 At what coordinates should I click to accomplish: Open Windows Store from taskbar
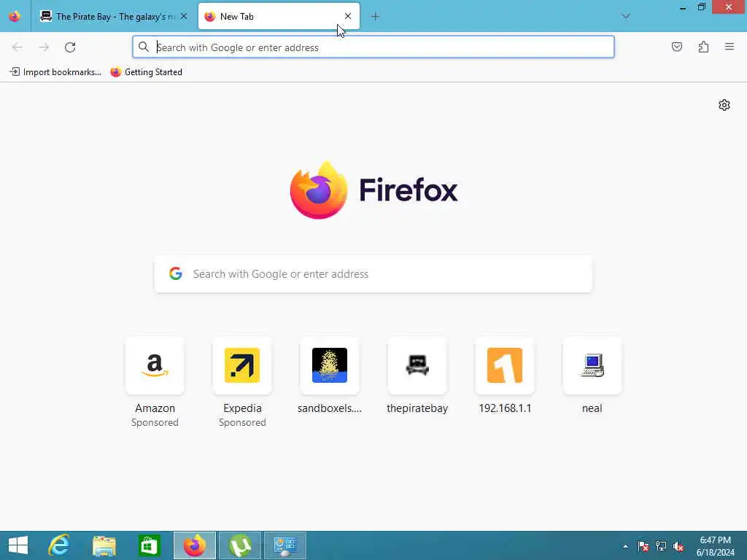149,545
